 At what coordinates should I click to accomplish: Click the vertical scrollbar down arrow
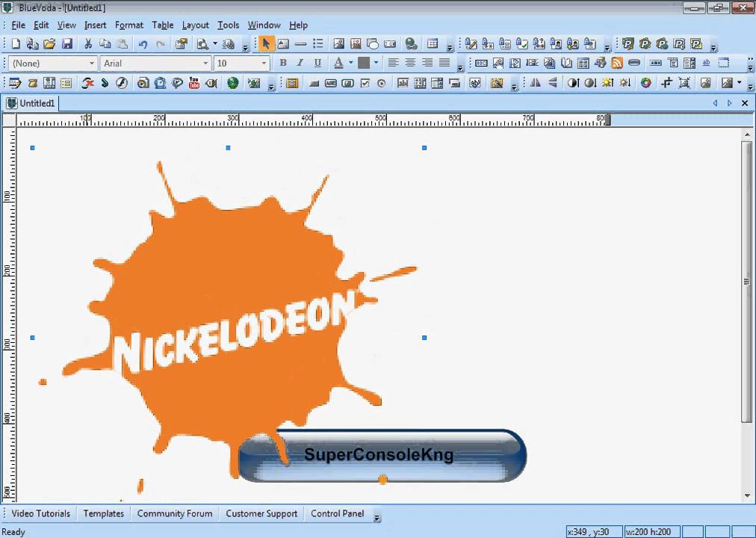(748, 495)
